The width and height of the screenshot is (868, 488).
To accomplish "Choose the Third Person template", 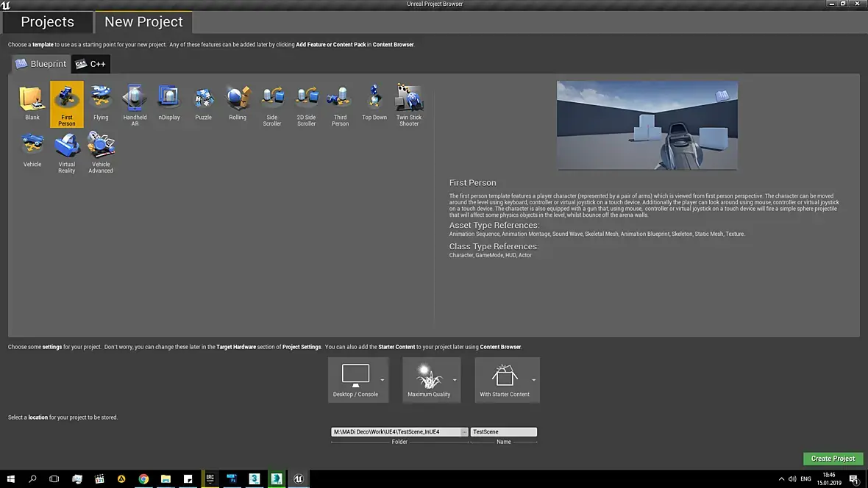I will click(340, 104).
